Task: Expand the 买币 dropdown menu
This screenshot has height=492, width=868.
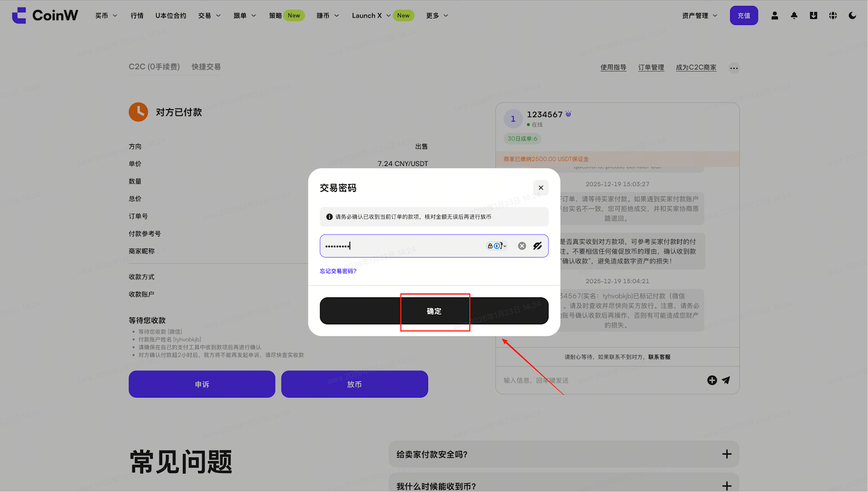Action: pyautogui.click(x=106, y=16)
